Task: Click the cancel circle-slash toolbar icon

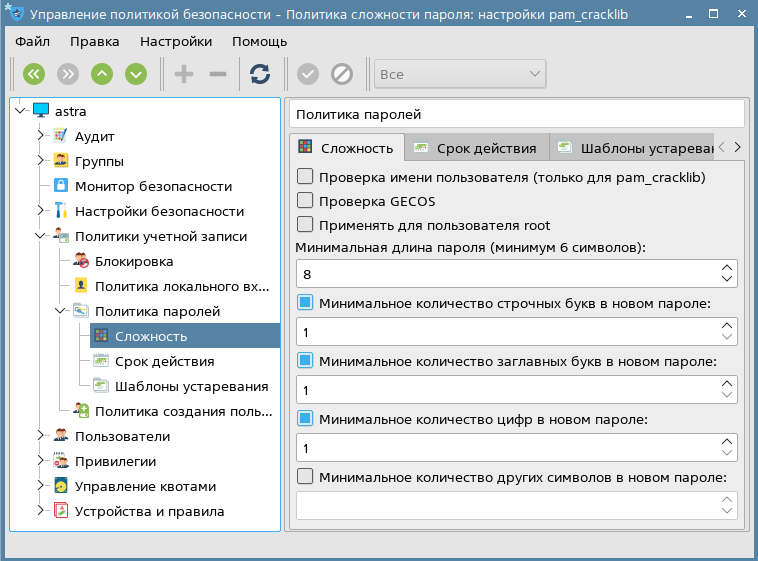Action: 342,74
